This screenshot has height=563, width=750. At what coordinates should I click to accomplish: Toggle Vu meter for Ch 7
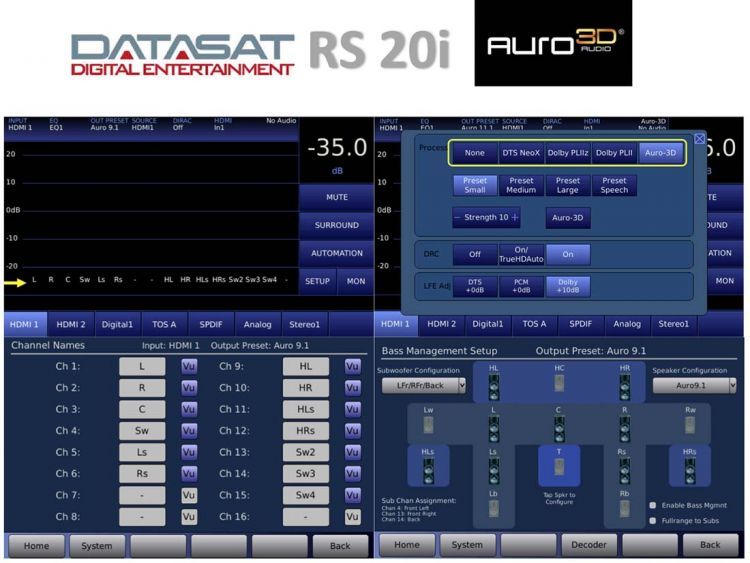[189, 495]
